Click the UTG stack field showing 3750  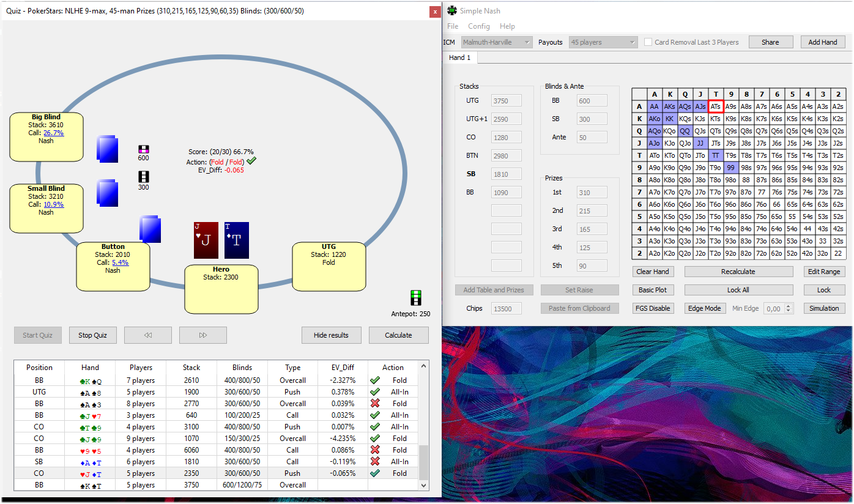507,101
